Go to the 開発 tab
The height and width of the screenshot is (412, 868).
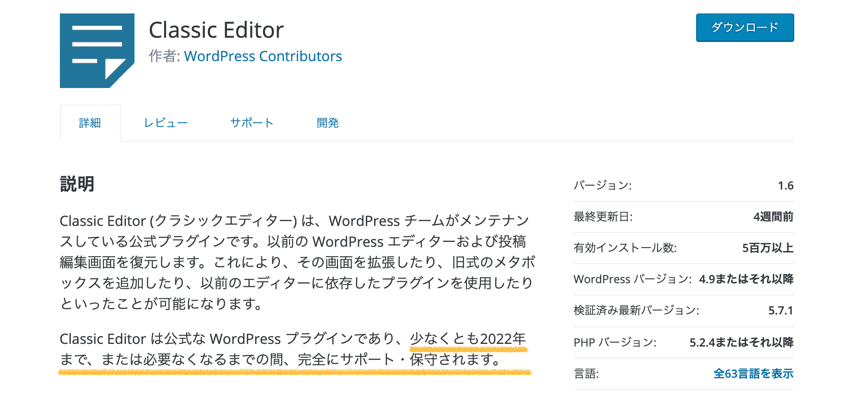[328, 123]
